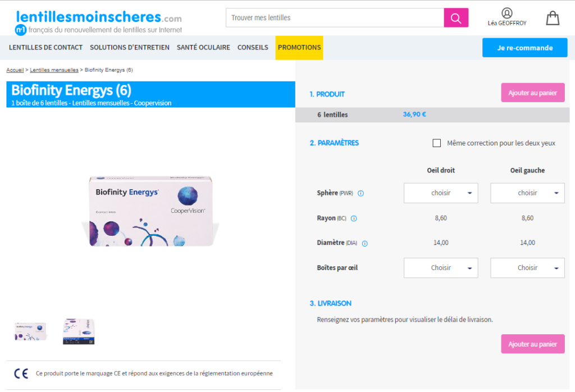Open the Solutions d'entretien menu
This screenshot has height=392, width=575.
point(130,48)
